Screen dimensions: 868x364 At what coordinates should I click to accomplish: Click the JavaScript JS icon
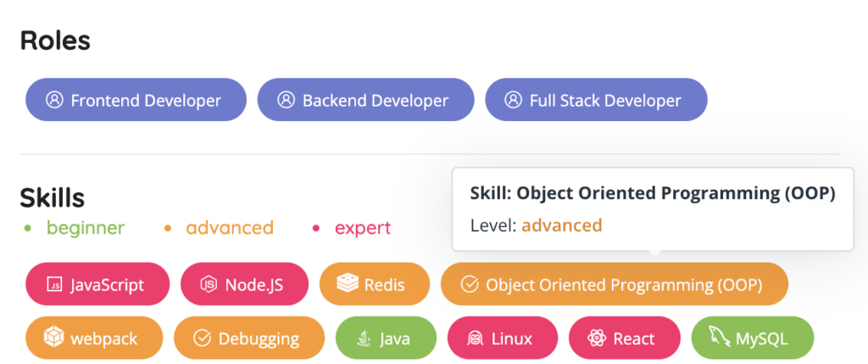(54, 284)
